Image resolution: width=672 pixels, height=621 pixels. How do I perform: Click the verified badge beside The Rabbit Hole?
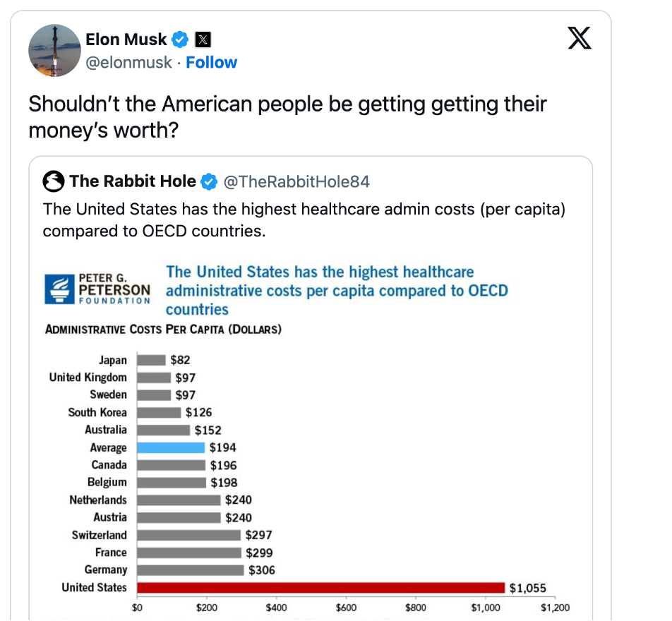209,182
